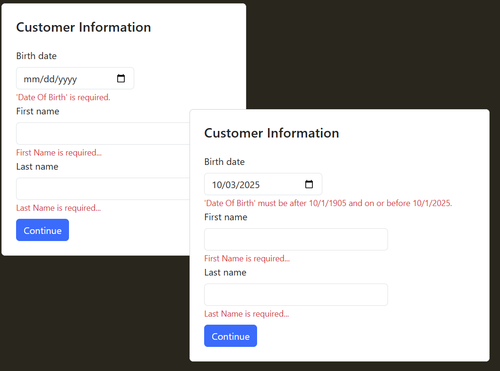Focus Last name field in front form
This screenshot has width=500, height=371.
[296, 295]
